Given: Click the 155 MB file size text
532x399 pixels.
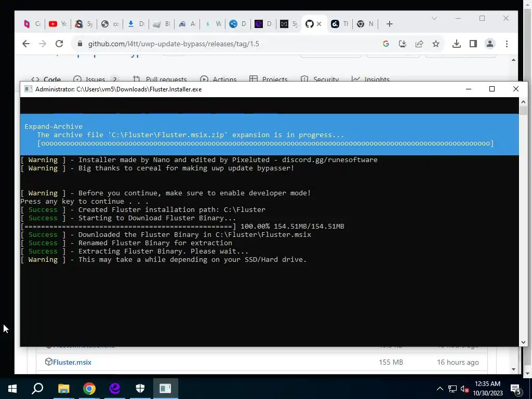Looking at the screenshot, I should click(x=391, y=362).
